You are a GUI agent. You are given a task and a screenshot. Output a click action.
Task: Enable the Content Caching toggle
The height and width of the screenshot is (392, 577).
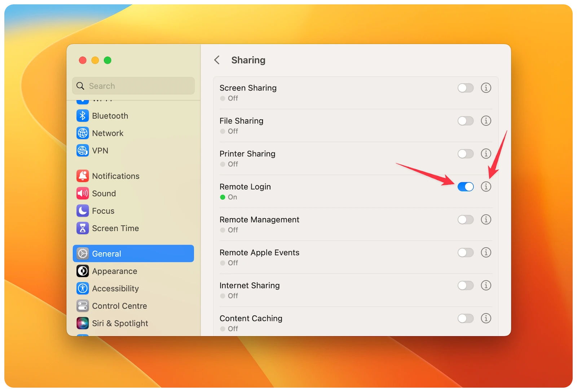click(x=466, y=318)
